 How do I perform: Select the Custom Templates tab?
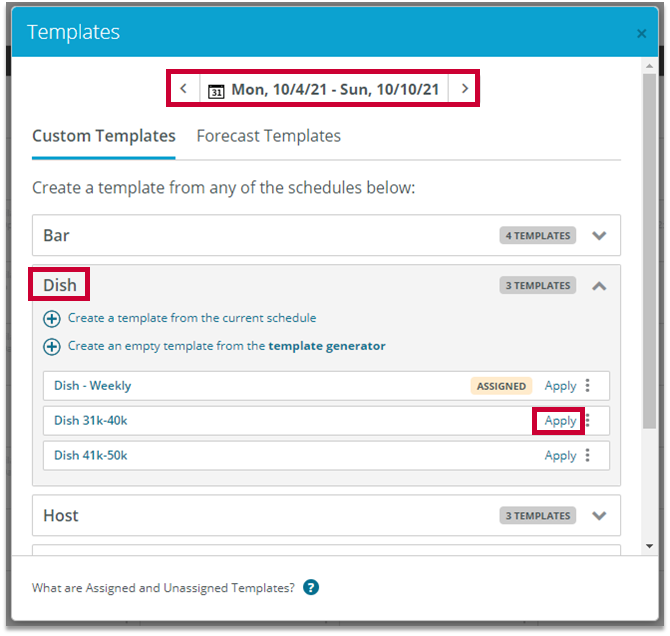coord(104,136)
